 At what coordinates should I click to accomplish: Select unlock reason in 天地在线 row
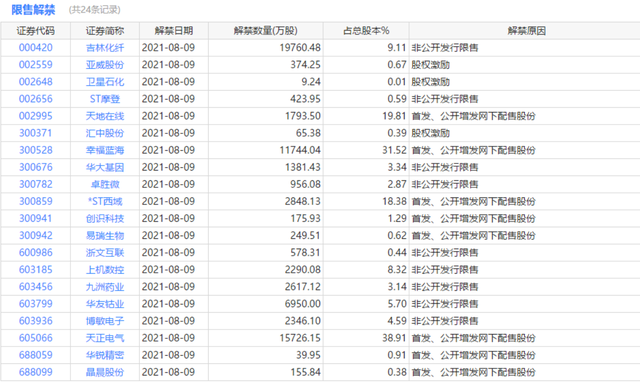473,116
